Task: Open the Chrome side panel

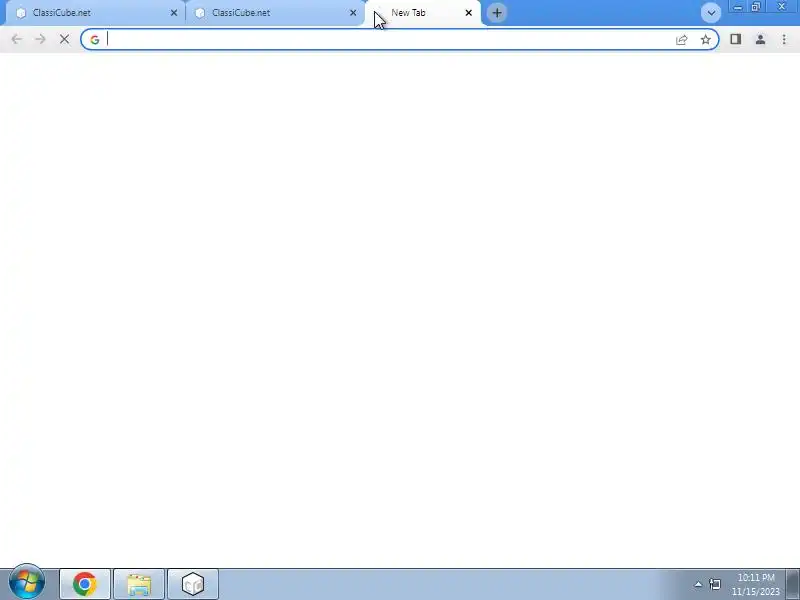Action: 736,39
